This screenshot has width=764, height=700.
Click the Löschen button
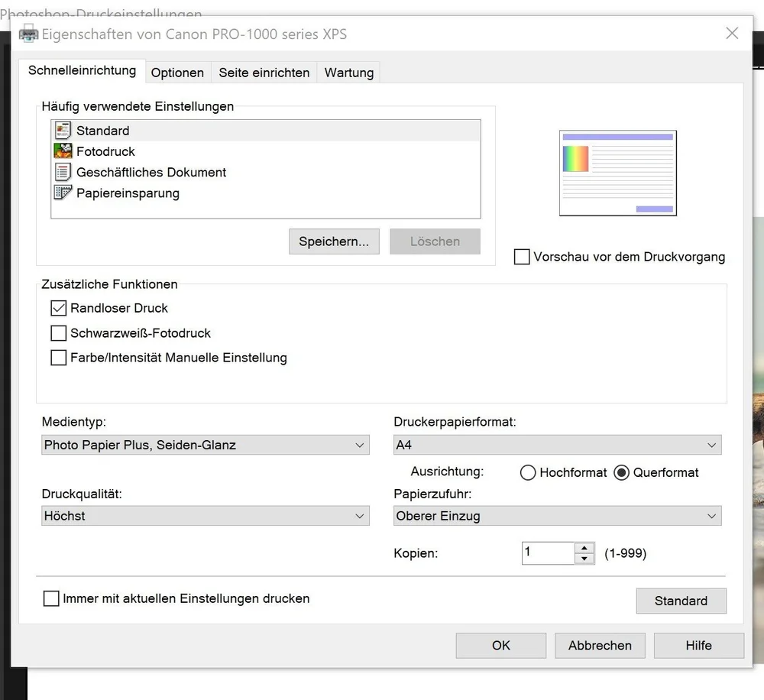(x=435, y=241)
